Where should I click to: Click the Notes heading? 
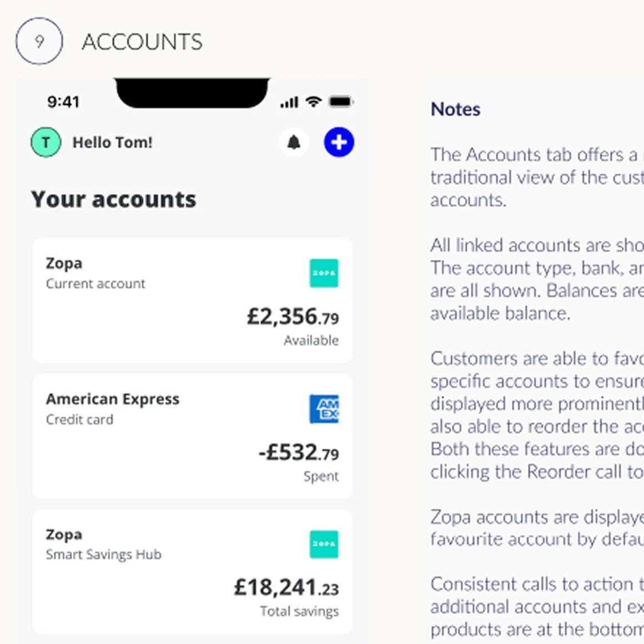(x=456, y=109)
